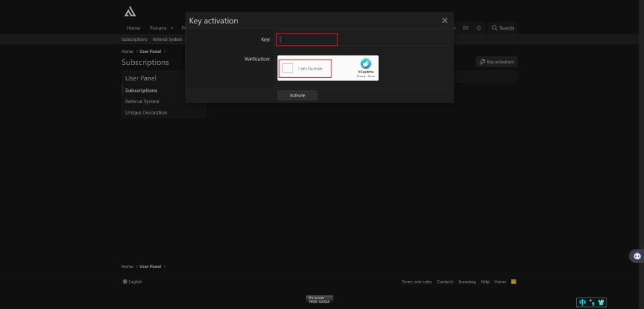Click the hCaptcha logo
Image resolution: width=644 pixels, height=309 pixels.
pyautogui.click(x=366, y=64)
